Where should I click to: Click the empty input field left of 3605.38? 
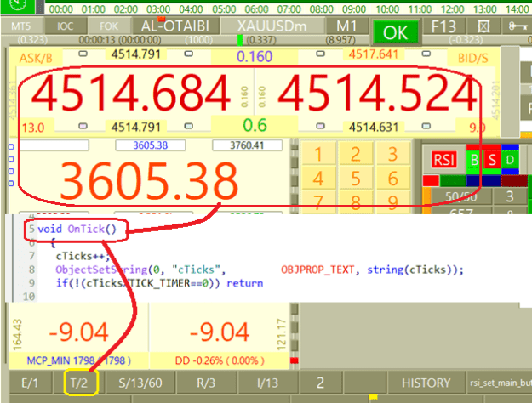[54, 145]
